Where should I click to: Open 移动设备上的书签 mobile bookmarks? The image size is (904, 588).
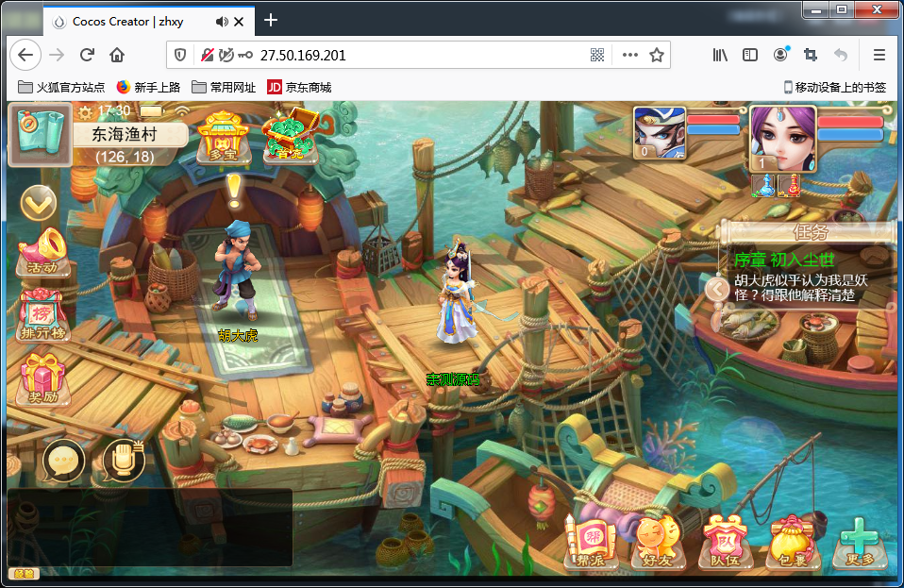835,87
